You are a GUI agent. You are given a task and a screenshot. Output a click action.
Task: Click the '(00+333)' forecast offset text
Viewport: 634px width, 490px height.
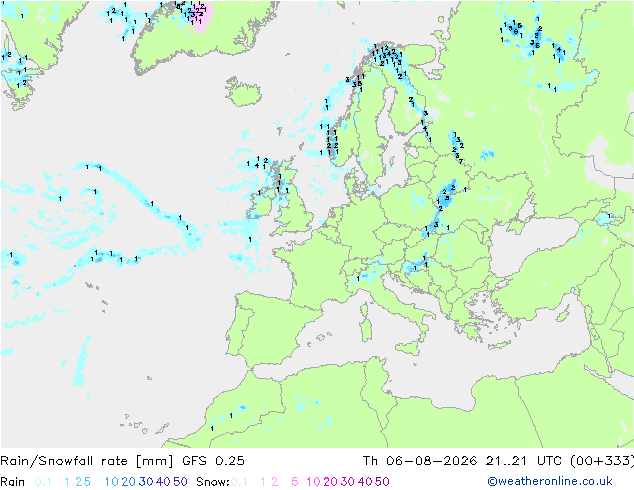[602, 461]
